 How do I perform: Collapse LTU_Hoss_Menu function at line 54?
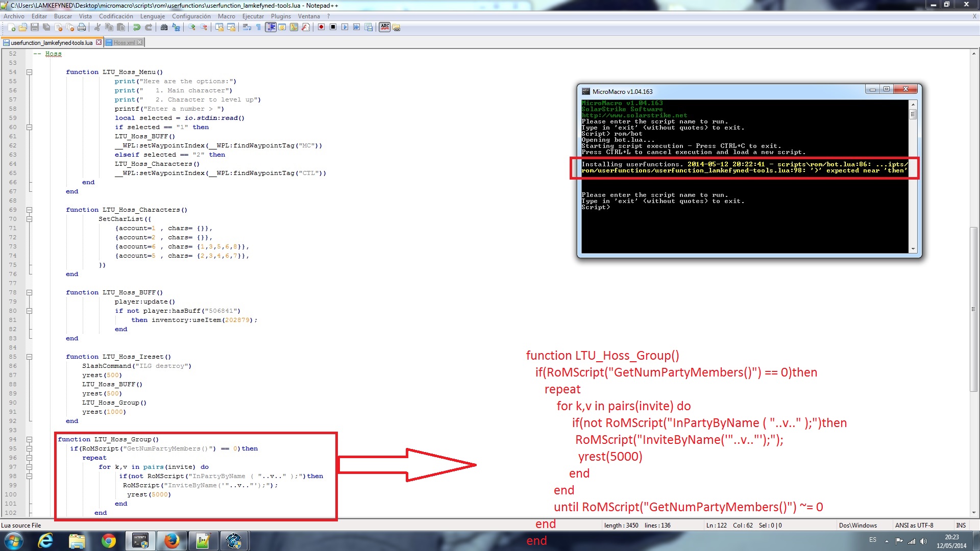[29, 72]
